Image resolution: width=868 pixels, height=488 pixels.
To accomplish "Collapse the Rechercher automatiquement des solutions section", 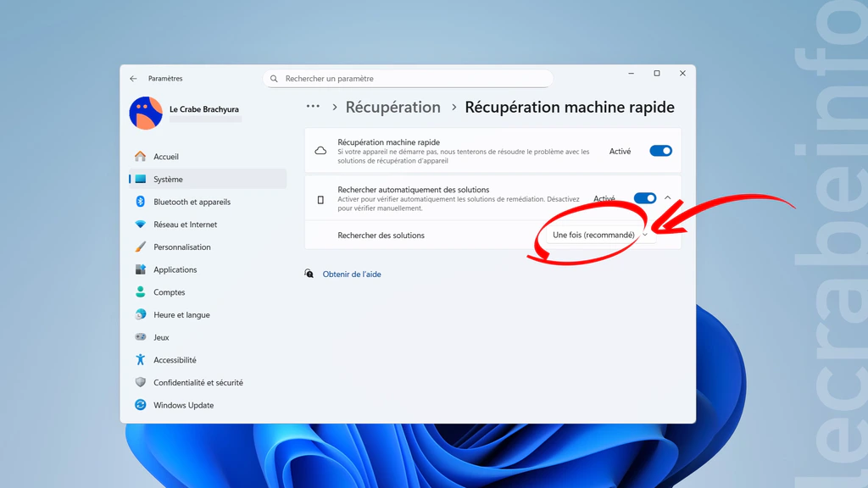I will pyautogui.click(x=668, y=198).
